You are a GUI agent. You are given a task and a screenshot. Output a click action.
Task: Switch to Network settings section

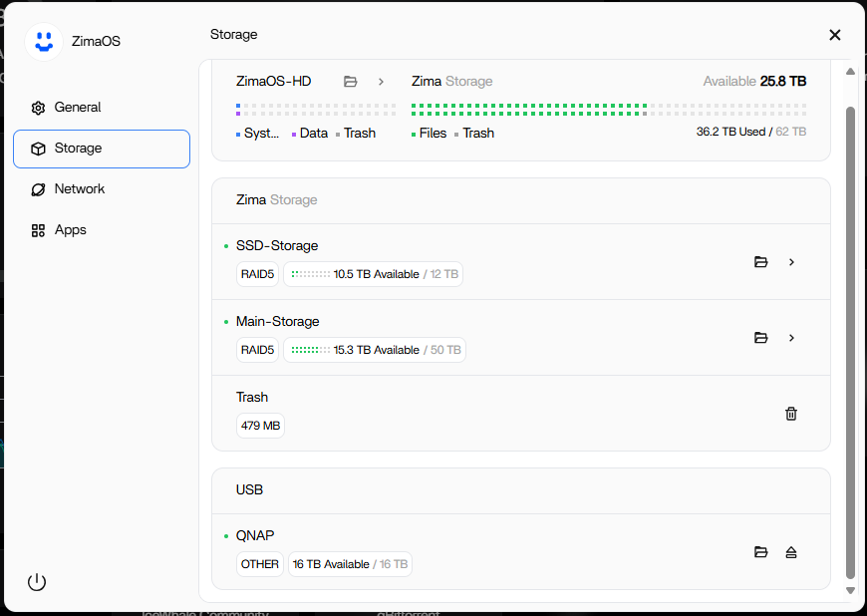click(102, 189)
